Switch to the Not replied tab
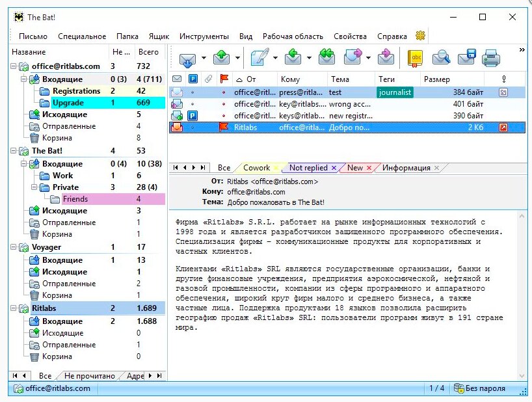 pyautogui.click(x=308, y=168)
